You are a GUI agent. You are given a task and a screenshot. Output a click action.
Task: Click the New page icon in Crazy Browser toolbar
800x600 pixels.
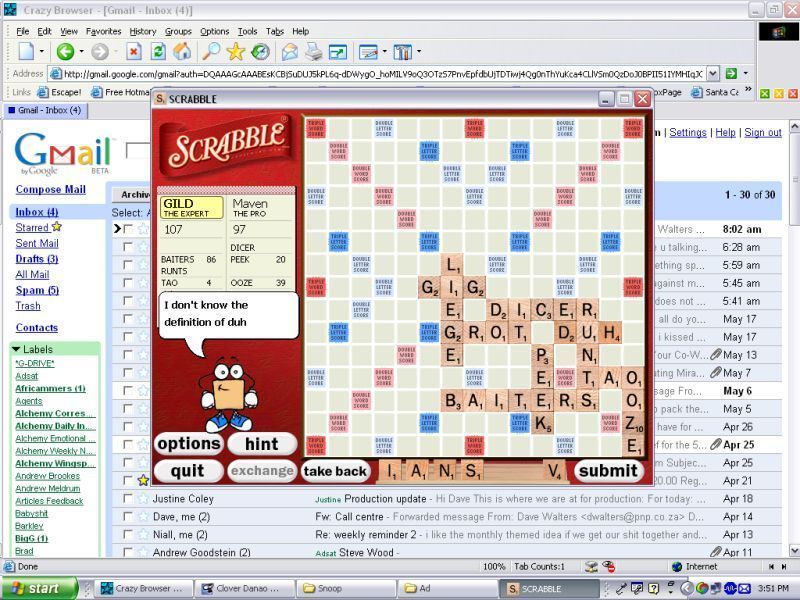coord(26,52)
